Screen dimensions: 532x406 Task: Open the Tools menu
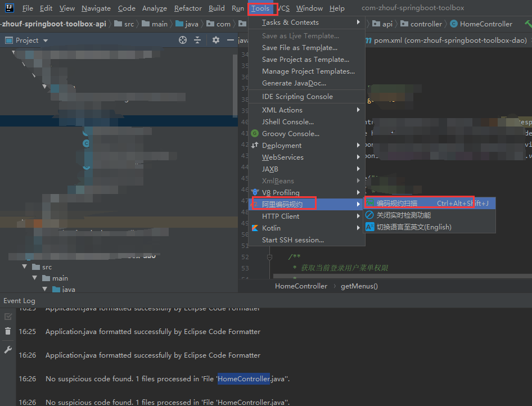pos(260,8)
